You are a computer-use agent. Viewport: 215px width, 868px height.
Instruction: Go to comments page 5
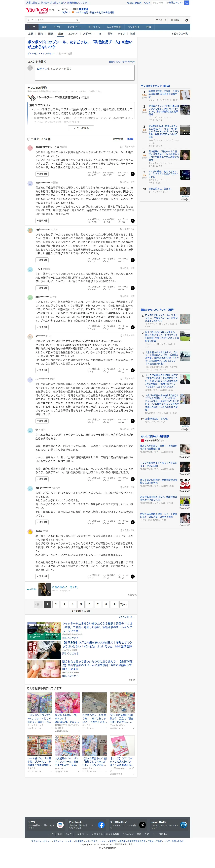[x=81, y=605]
